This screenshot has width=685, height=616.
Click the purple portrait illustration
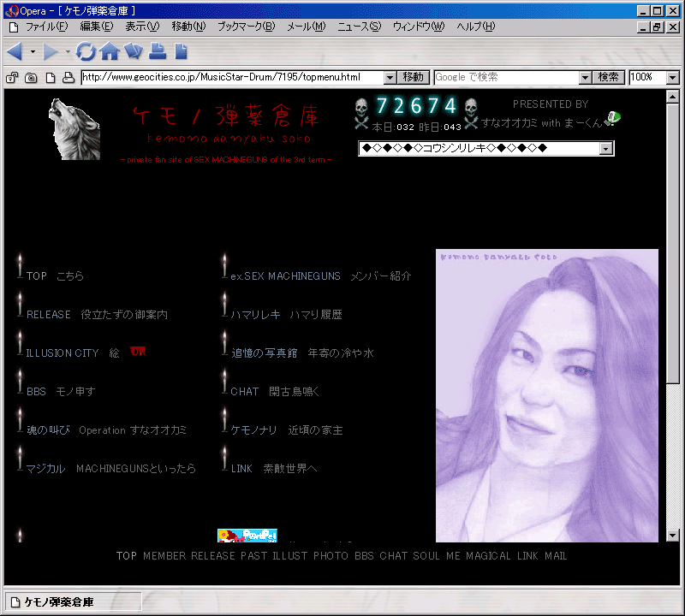coord(547,395)
